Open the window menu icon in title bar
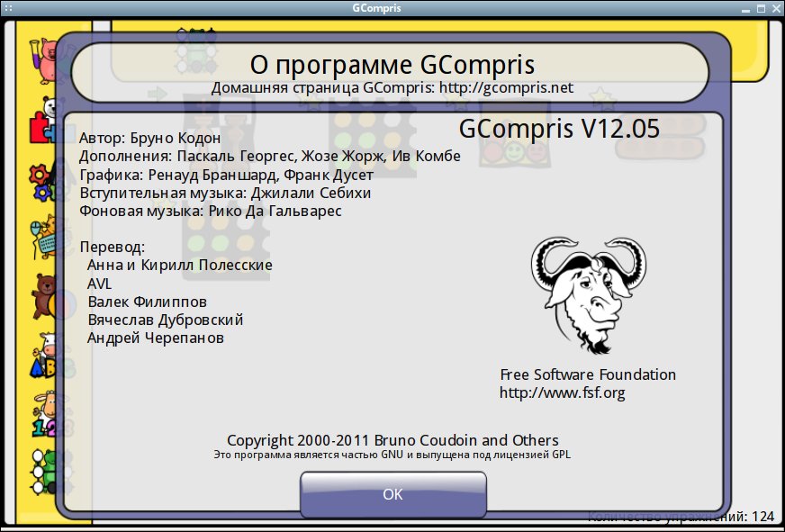The image size is (785, 532). 8,8
